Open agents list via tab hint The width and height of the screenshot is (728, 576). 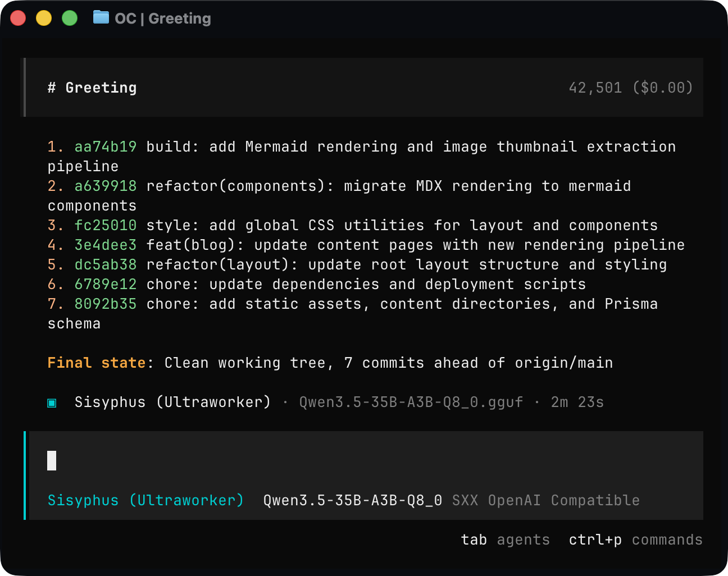pyautogui.click(x=505, y=540)
